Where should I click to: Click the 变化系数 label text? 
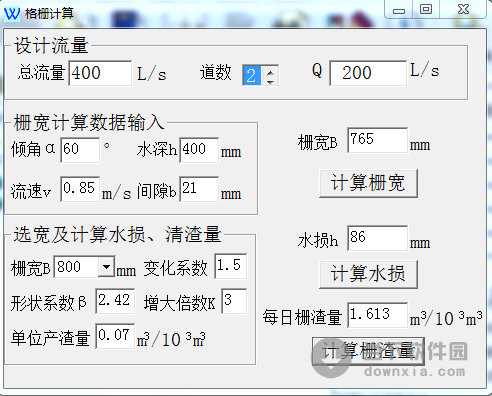pyautogui.click(x=176, y=268)
